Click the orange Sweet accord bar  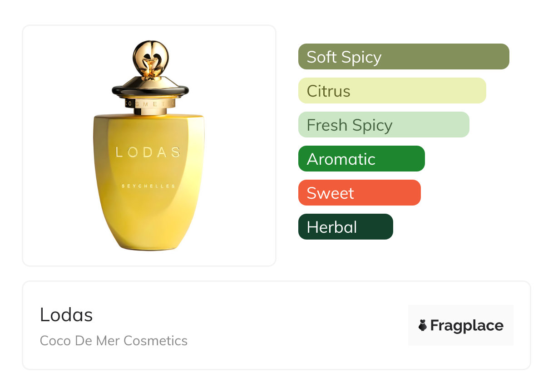tap(359, 193)
